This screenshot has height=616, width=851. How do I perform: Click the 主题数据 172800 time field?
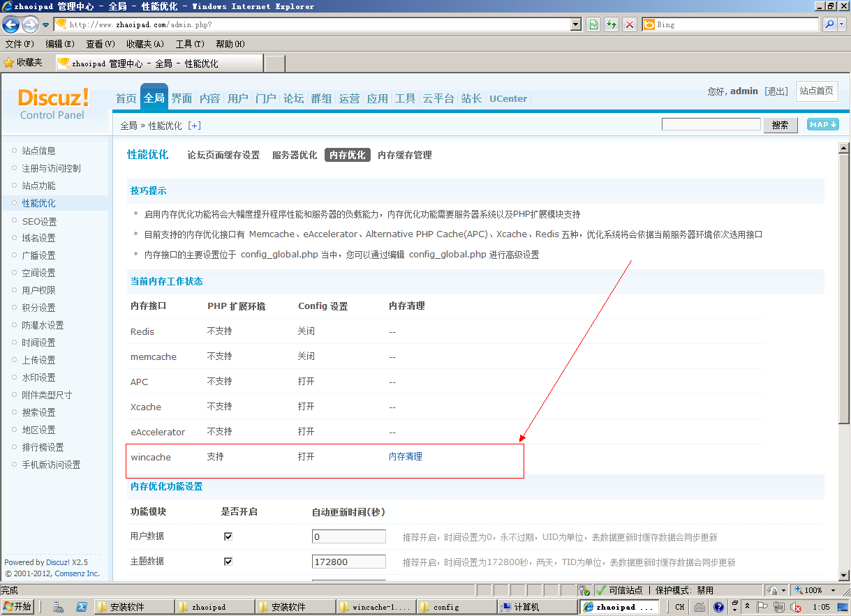(349, 562)
